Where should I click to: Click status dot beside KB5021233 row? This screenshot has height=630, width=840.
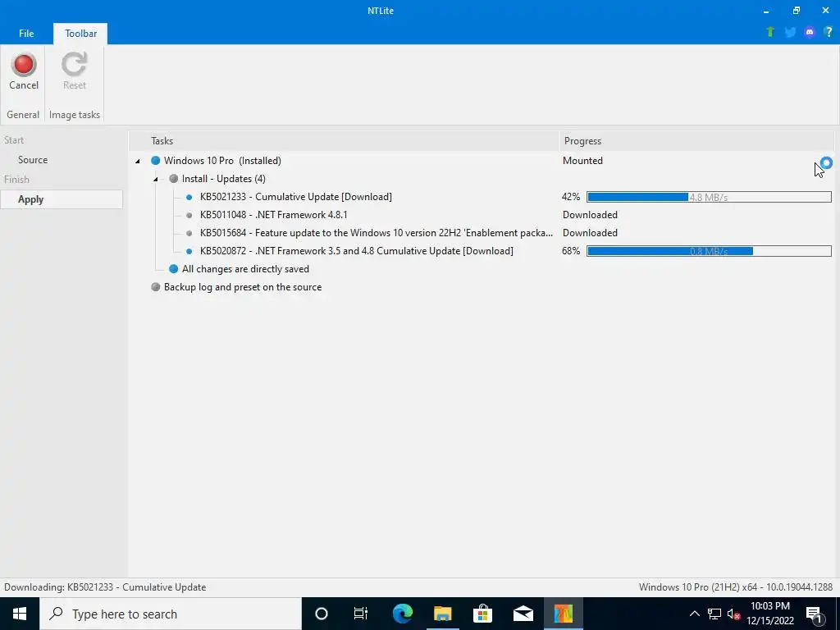(x=189, y=197)
